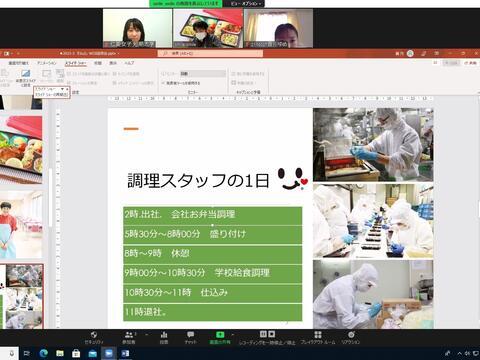Click the PowerPoint account avatar

pyautogui.click(x=410, y=53)
